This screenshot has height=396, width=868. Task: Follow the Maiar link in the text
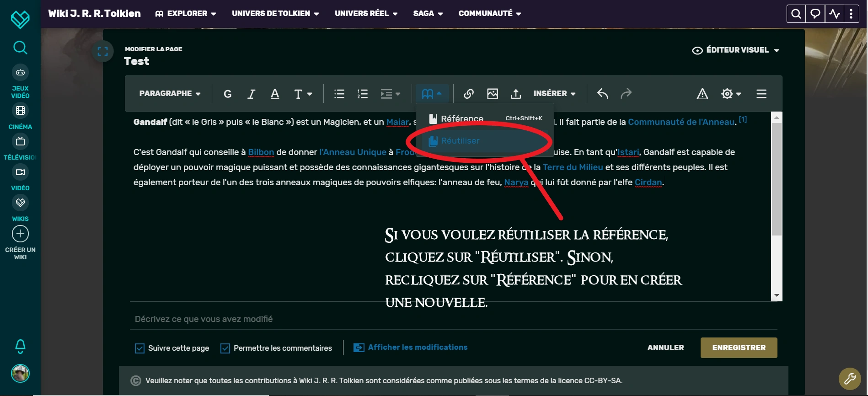[x=398, y=122]
